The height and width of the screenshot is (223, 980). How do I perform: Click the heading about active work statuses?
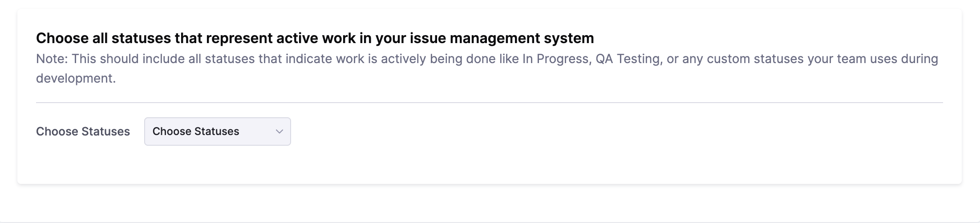point(315,38)
